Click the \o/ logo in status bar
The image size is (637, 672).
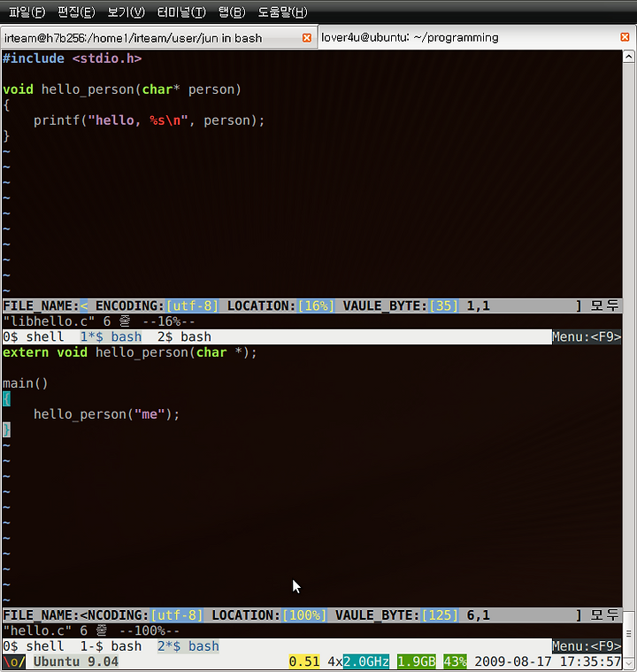[14, 661]
